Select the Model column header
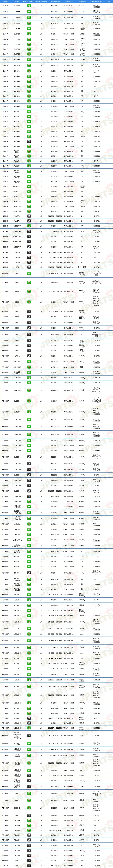113x868 pixels. [x=17, y=2]
